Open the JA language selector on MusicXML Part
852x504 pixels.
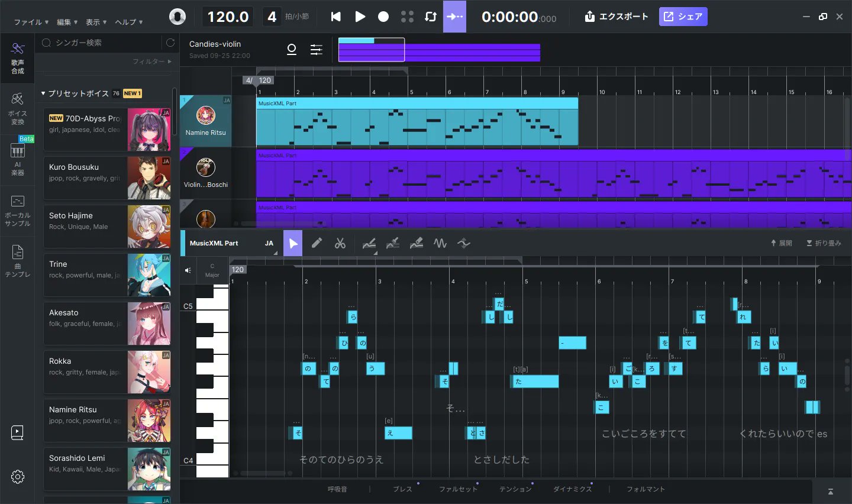269,243
